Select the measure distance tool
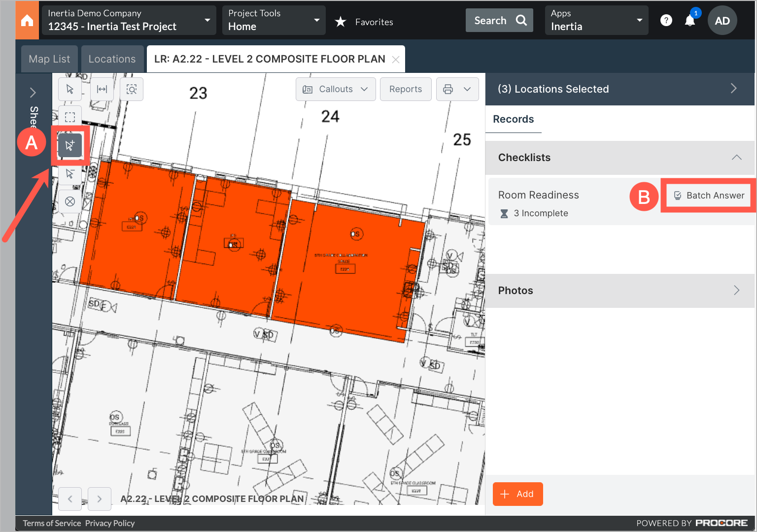Image resolution: width=757 pixels, height=532 pixels. (102, 89)
